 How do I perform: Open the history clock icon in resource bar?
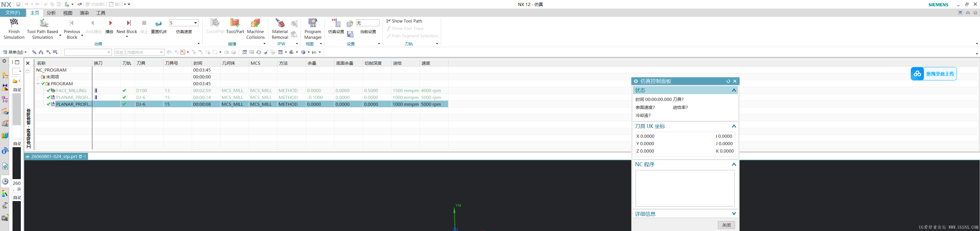click(5, 182)
